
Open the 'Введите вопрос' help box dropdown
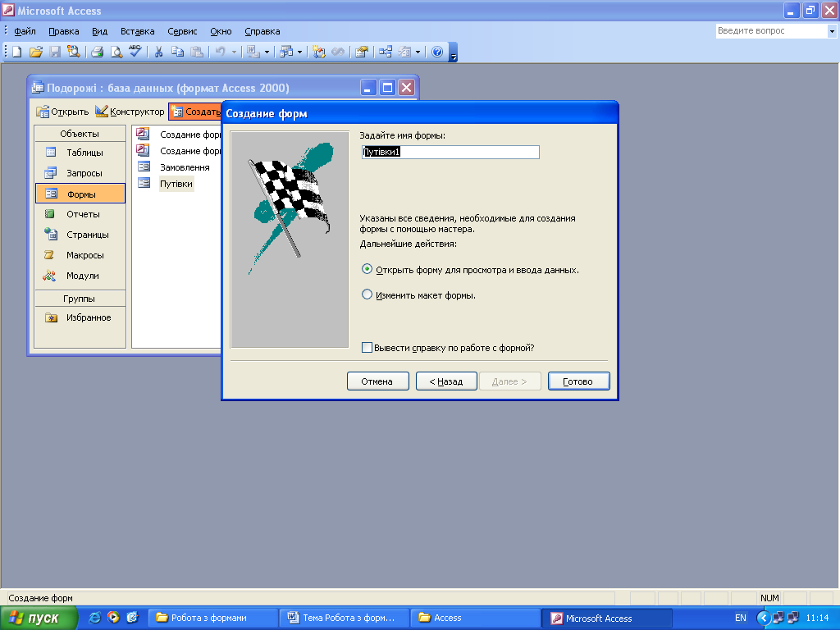coord(832,31)
